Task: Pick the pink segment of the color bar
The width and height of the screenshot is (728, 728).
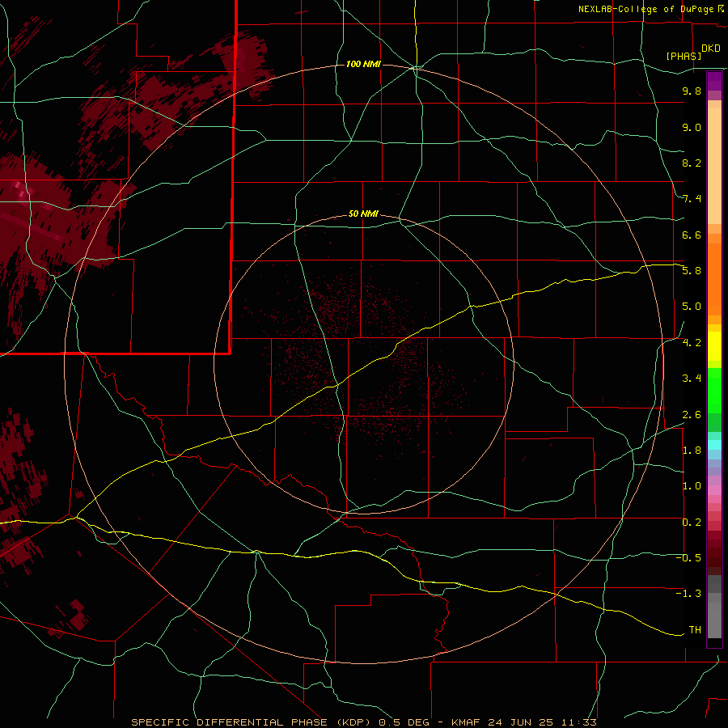Action: pyautogui.click(x=714, y=490)
